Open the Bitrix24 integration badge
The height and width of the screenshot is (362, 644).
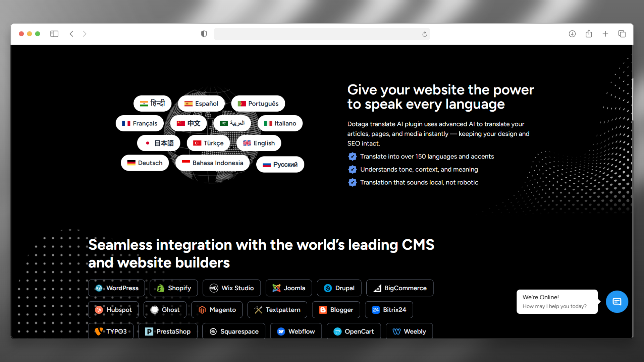pos(389,310)
